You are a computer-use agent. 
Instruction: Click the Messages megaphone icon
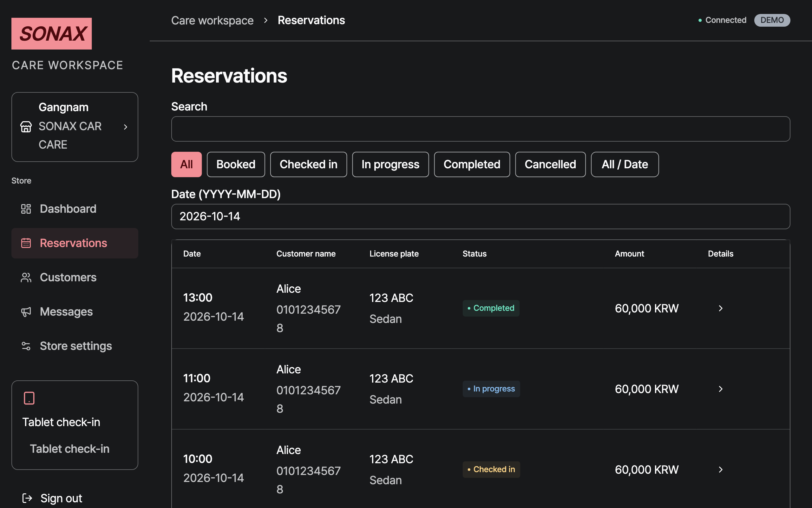pos(26,312)
